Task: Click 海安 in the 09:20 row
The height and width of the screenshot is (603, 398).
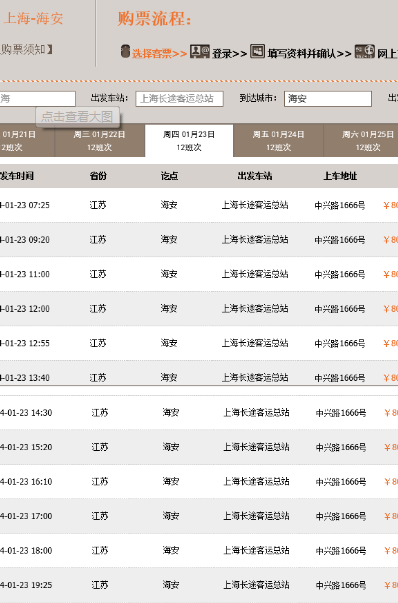Action: tap(169, 240)
